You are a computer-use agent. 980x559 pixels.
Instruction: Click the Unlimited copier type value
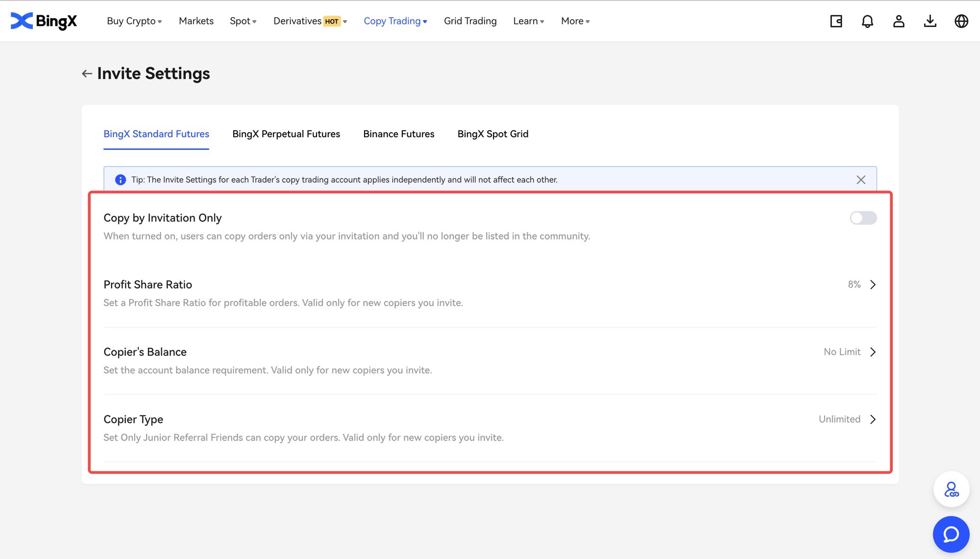tap(839, 419)
